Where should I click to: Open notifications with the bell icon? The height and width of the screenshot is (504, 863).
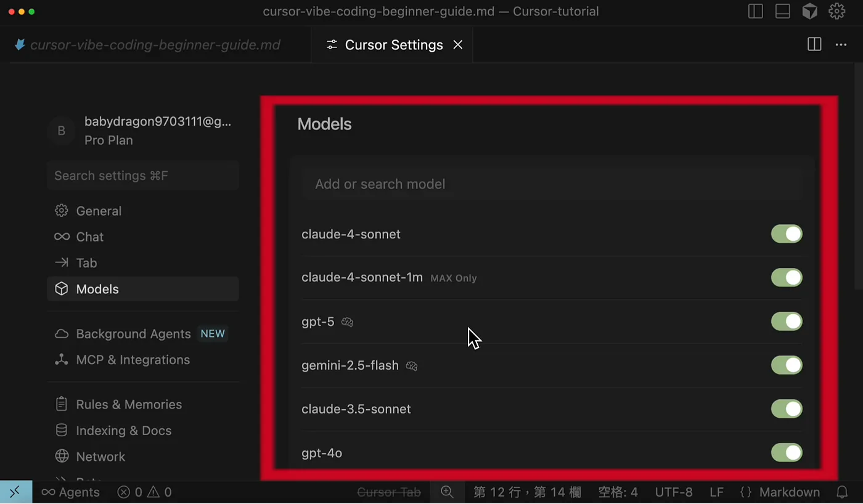pos(841,492)
